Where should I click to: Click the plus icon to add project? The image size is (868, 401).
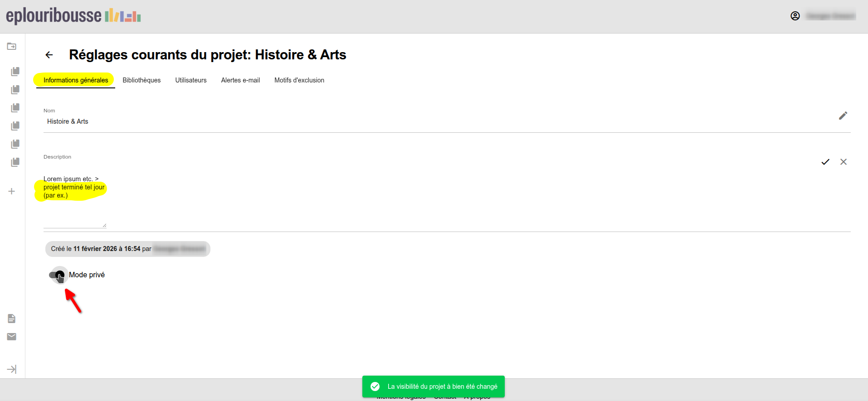pos(12,191)
